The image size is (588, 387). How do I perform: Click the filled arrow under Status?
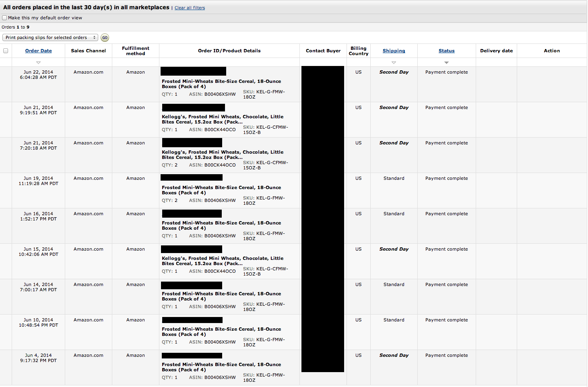(x=447, y=62)
